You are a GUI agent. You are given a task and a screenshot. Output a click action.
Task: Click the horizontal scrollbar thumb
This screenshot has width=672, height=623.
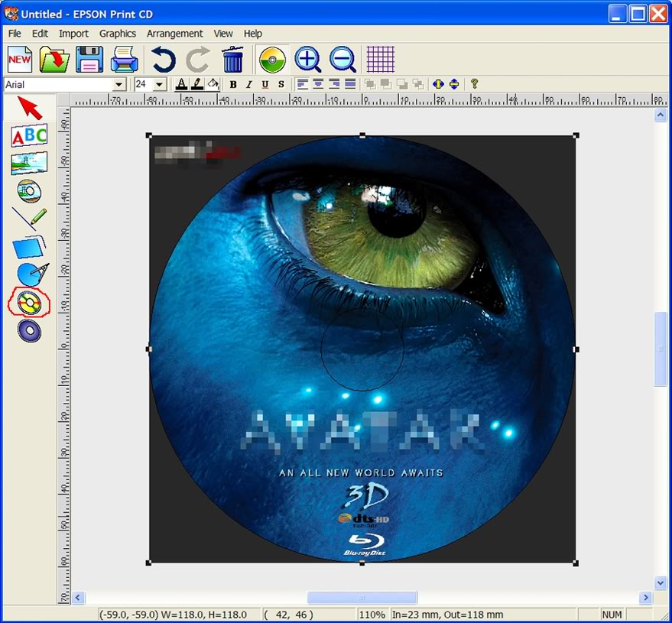click(x=362, y=598)
